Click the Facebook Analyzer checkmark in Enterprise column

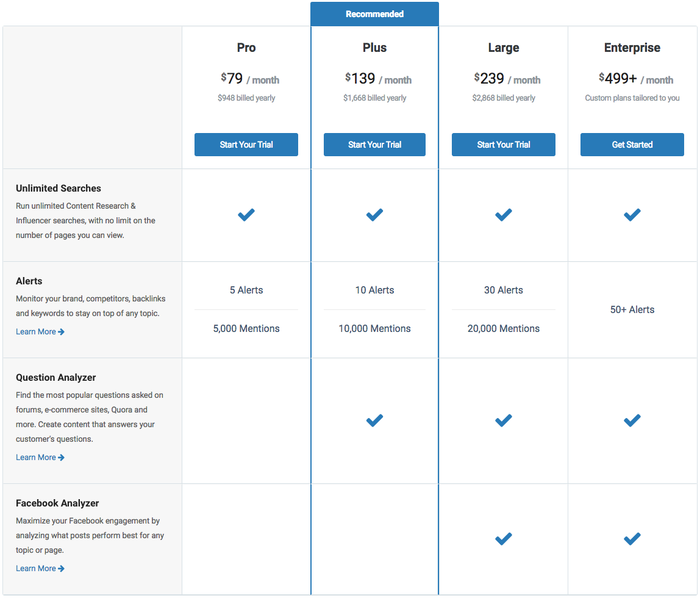click(632, 539)
